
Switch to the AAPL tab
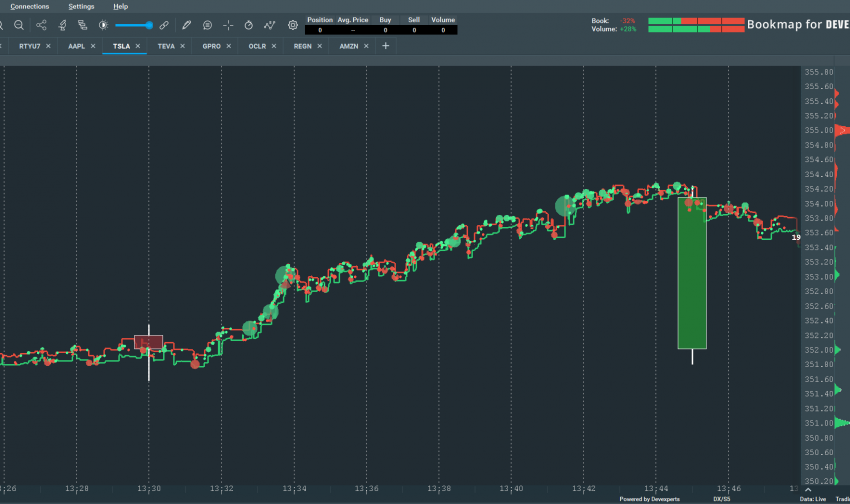pos(76,46)
